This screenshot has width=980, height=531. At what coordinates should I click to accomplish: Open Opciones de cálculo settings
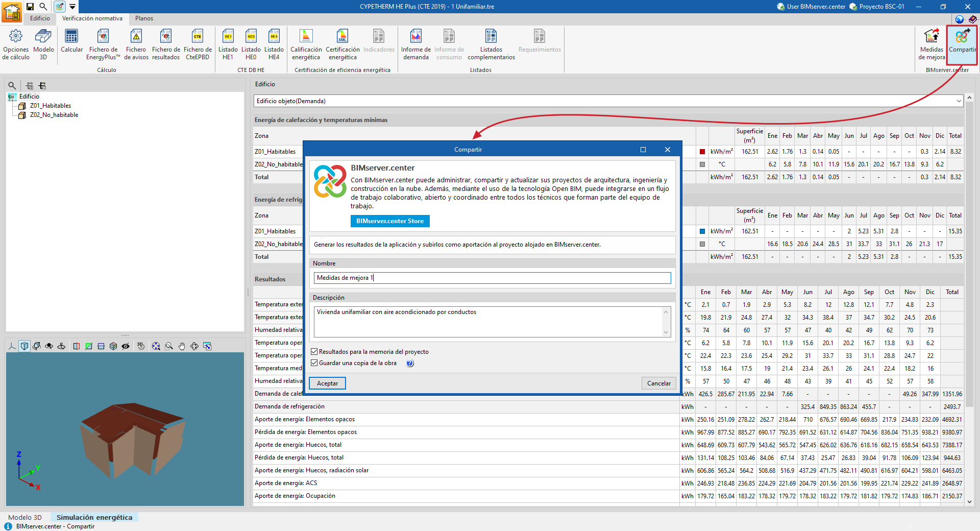[x=16, y=44]
